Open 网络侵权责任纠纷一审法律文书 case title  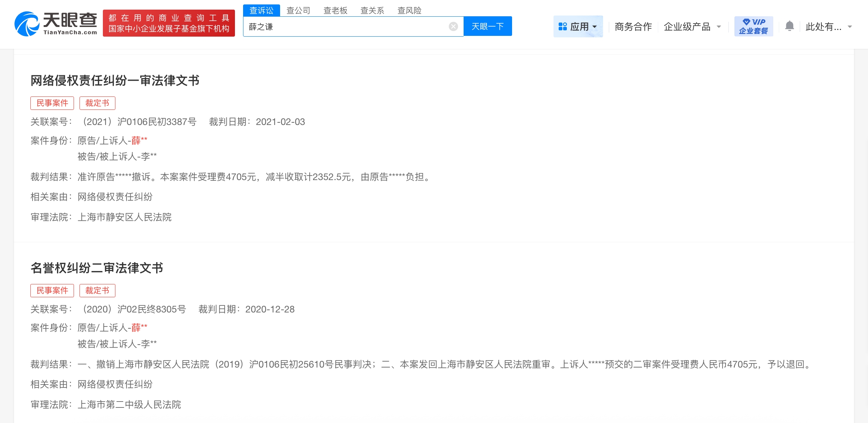[x=115, y=81]
